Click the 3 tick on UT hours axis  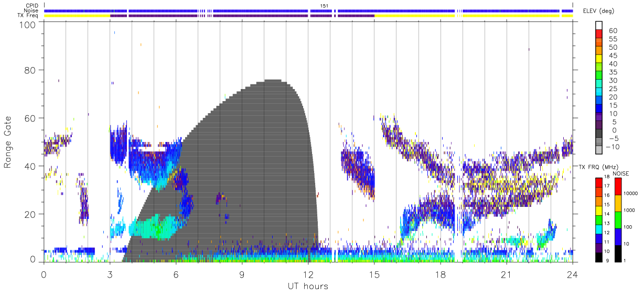tap(110, 274)
